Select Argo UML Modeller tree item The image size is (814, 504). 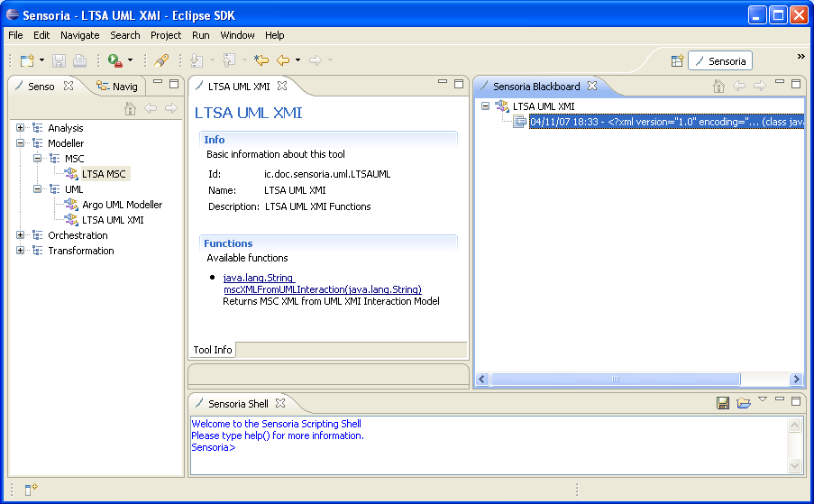pyautogui.click(x=122, y=205)
